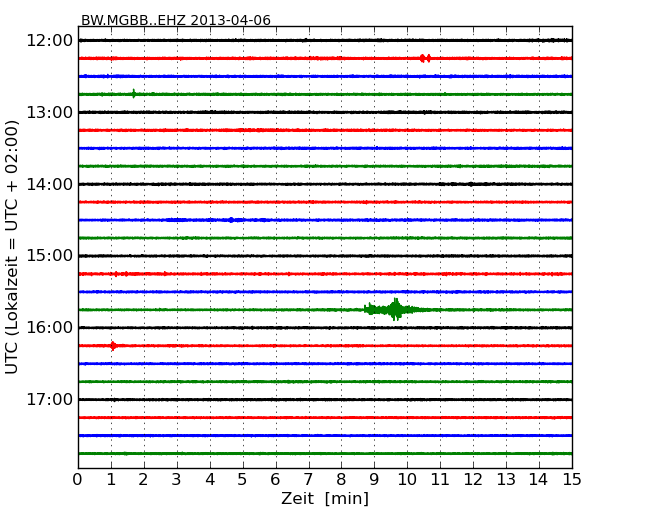This screenshot has height=520, width=650.
Task: Click the 14:00 time axis label
Action: tap(50, 184)
